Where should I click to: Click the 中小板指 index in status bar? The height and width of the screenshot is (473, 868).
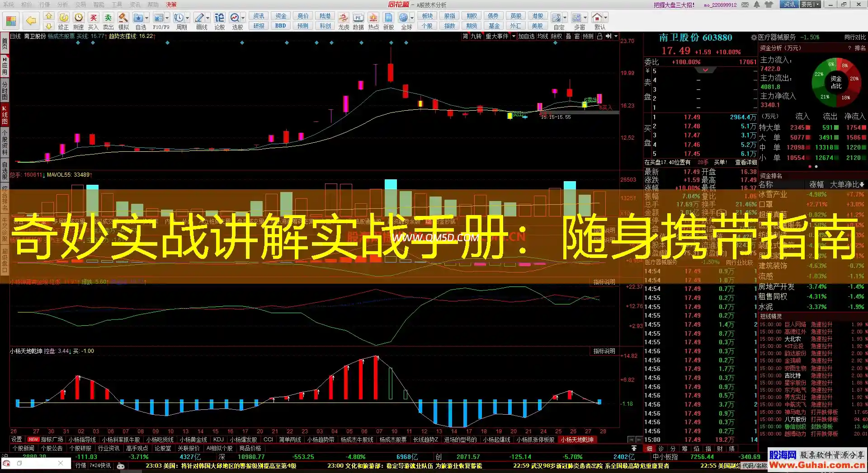tap(665, 457)
